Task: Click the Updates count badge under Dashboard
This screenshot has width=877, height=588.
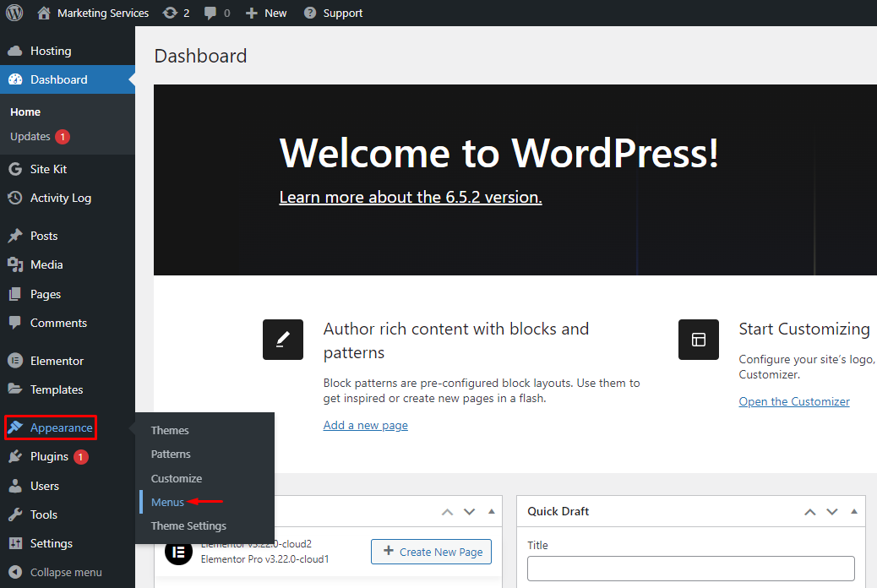Action: 62,137
